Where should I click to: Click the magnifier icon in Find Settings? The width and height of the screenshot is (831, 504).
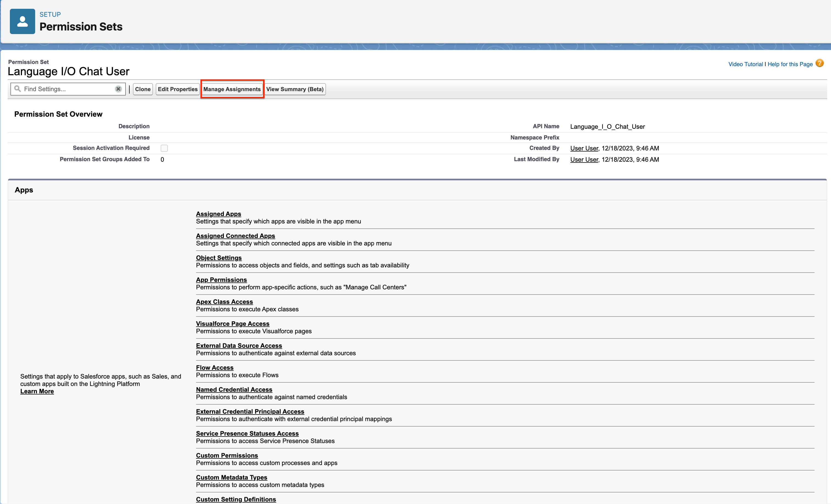(x=18, y=89)
